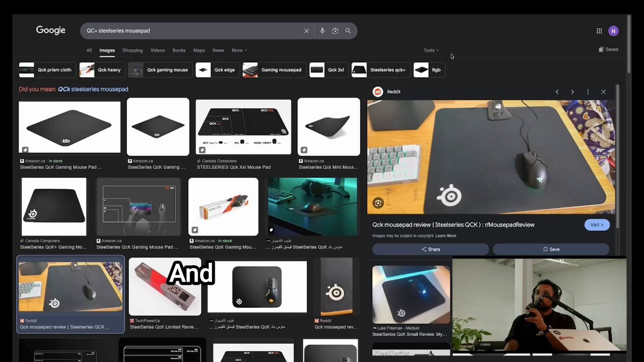Clear the search box with the X icon
Screen dimensions: 644x362
[x=306, y=31]
